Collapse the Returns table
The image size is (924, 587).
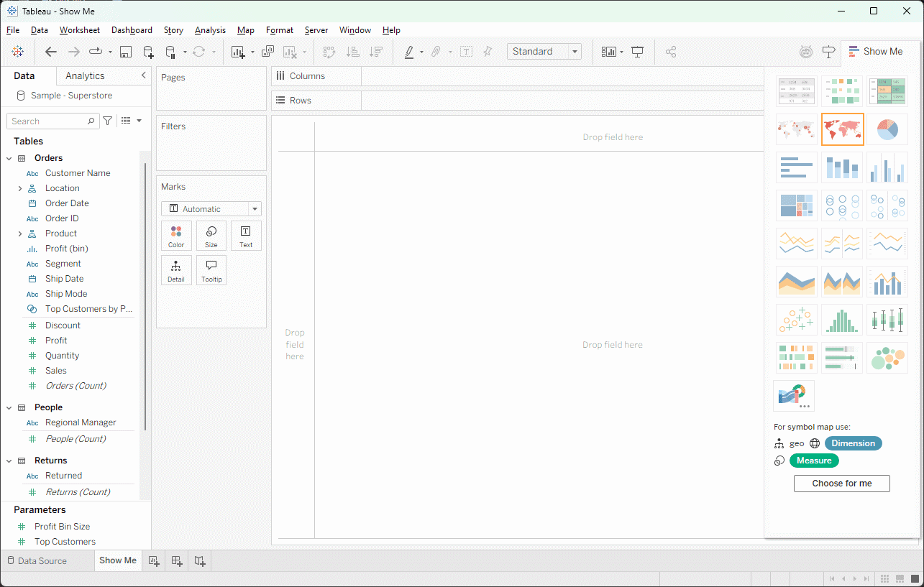pos(9,461)
